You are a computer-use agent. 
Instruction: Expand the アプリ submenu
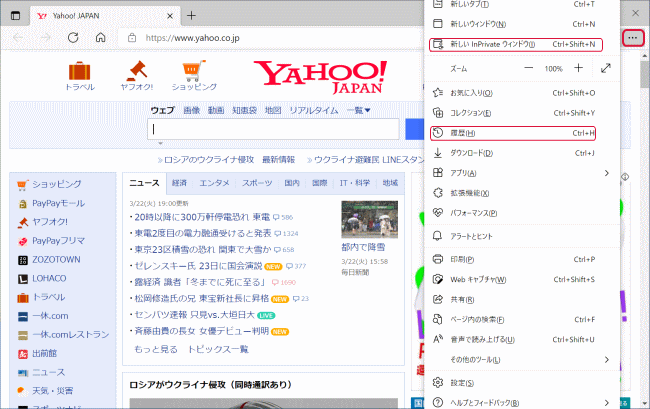(x=521, y=173)
